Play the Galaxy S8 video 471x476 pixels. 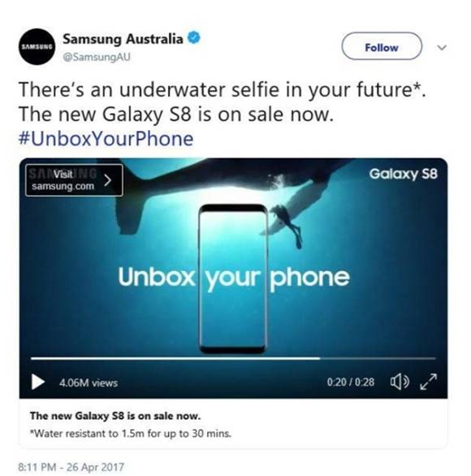tap(38, 382)
